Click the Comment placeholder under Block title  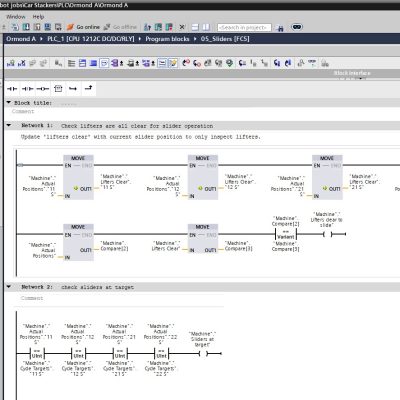(x=23, y=111)
